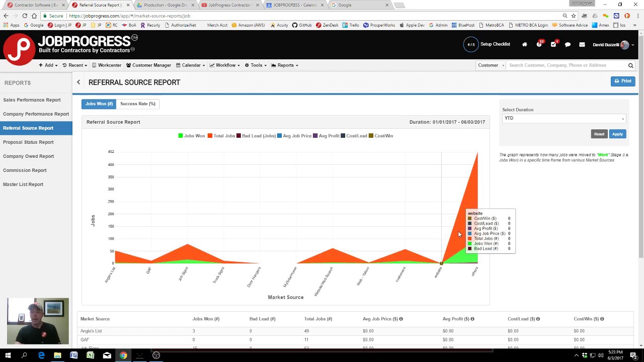Click info icon next to Avg Profit ($)
Viewport: 644px width, 362px height.
tap(472, 319)
